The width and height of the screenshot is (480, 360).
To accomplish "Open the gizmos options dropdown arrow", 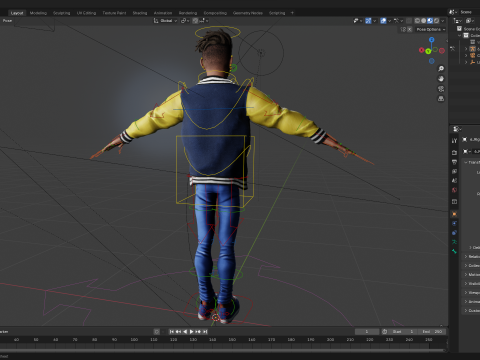I will click(x=375, y=21).
